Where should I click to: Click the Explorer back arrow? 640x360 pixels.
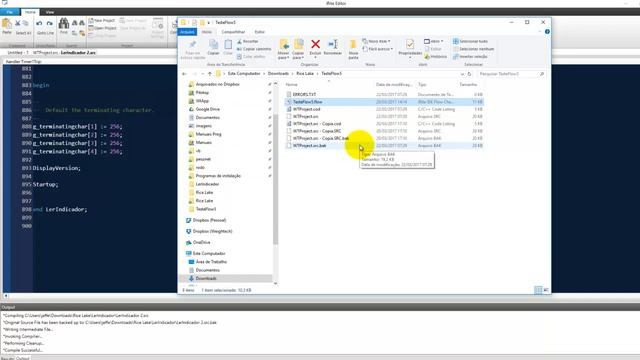click(184, 74)
